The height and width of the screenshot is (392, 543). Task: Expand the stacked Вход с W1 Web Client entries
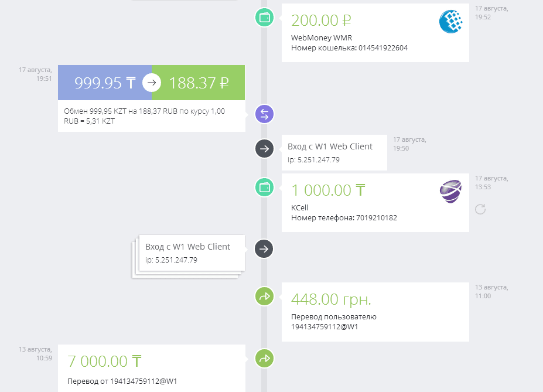[x=189, y=256]
